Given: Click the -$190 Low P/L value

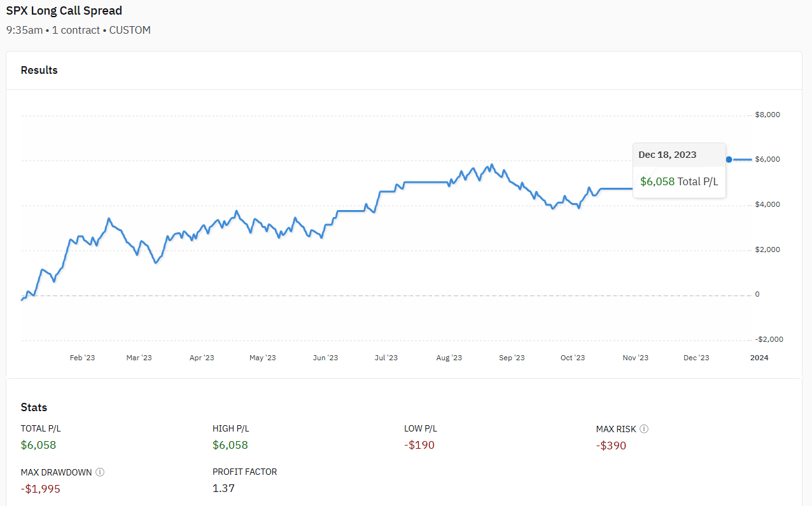Looking at the screenshot, I should point(419,445).
